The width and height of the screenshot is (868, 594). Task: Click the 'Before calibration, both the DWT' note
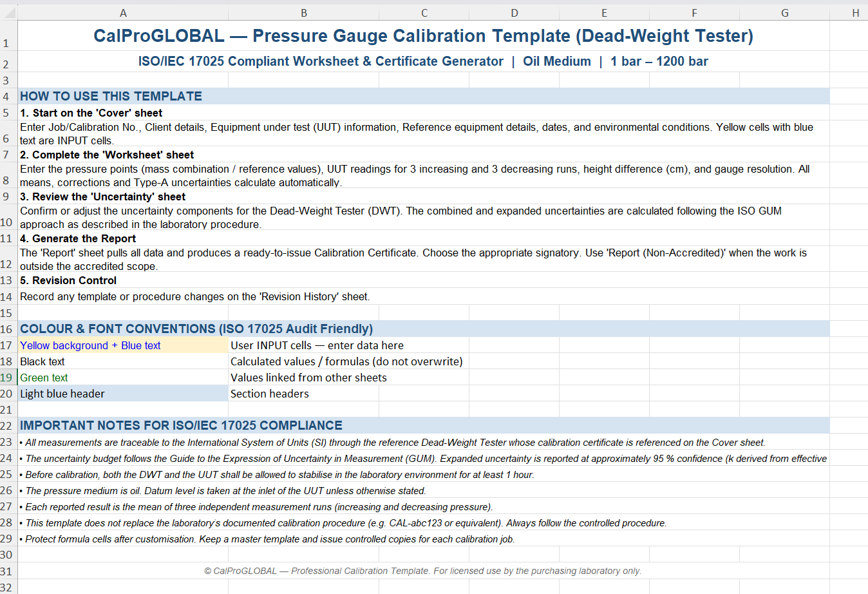(424, 474)
